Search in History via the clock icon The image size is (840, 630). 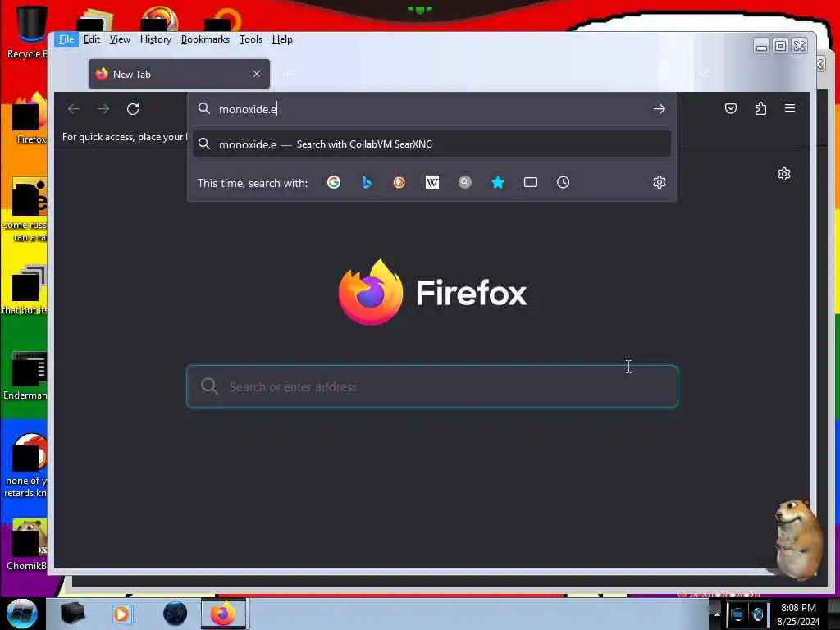click(563, 183)
